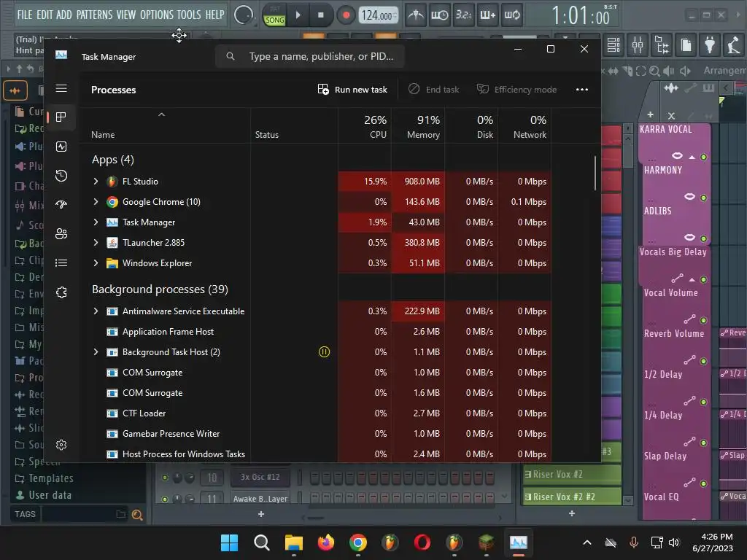Open Task Manager Users page icon
The image size is (747, 560).
(61, 234)
